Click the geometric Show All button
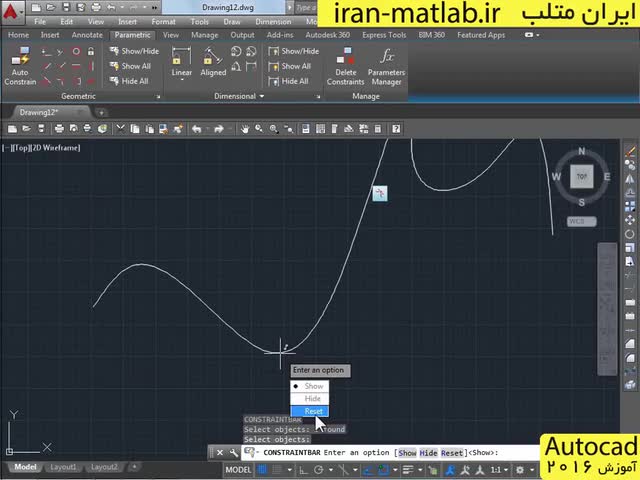This screenshot has height=480, width=640. [x=130, y=66]
